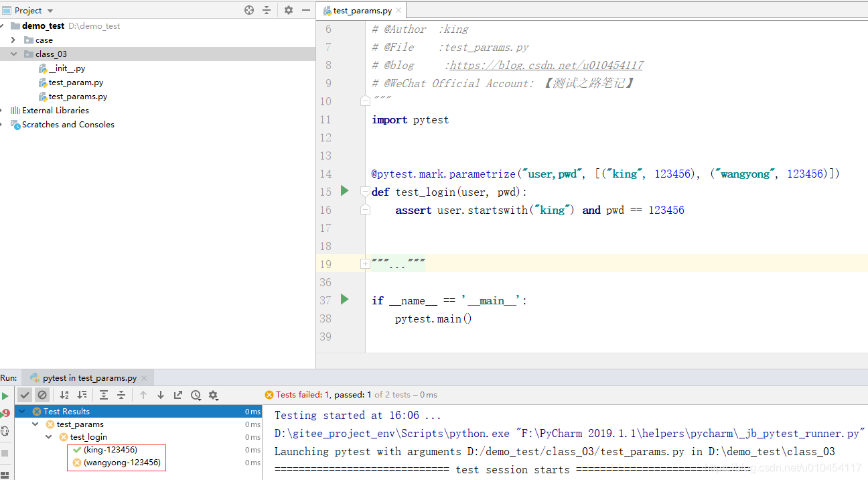Toggle auto-test rerun icon
868x480 pixels.
tap(5, 431)
